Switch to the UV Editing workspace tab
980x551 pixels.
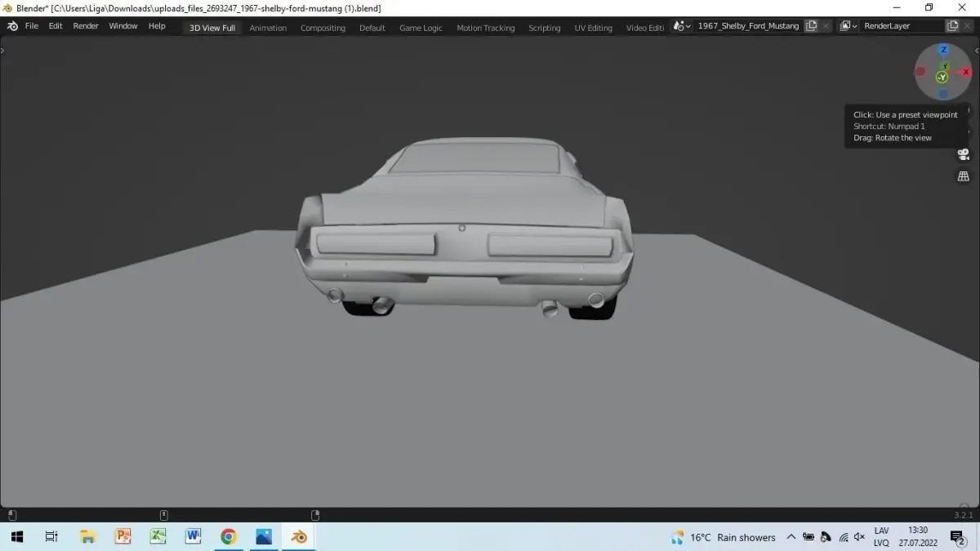[594, 28]
